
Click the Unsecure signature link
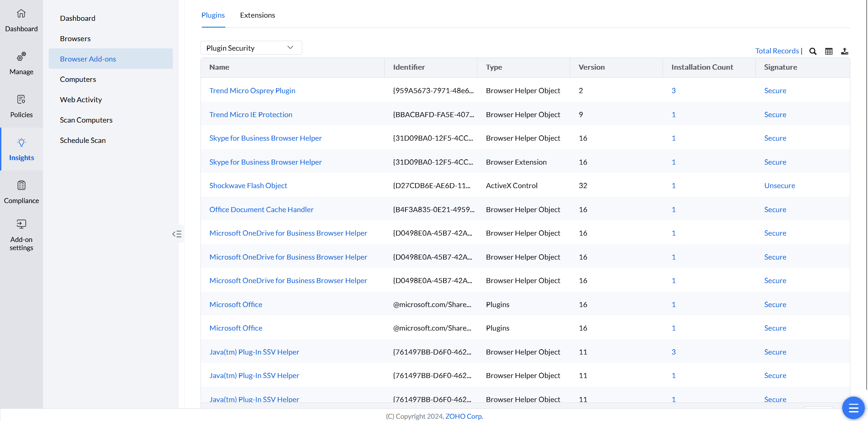[x=779, y=185]
